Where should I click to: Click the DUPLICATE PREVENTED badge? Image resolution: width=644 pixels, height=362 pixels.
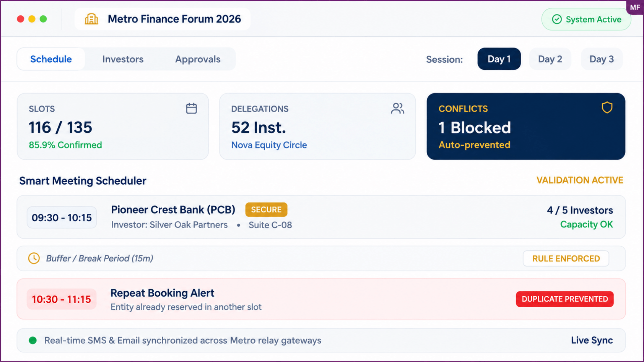565,299
